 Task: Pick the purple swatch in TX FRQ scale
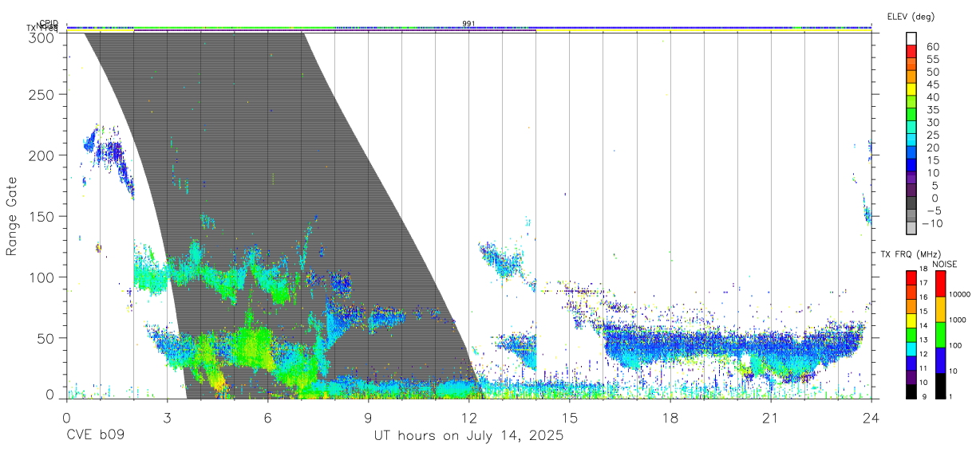tap(911, 377)
